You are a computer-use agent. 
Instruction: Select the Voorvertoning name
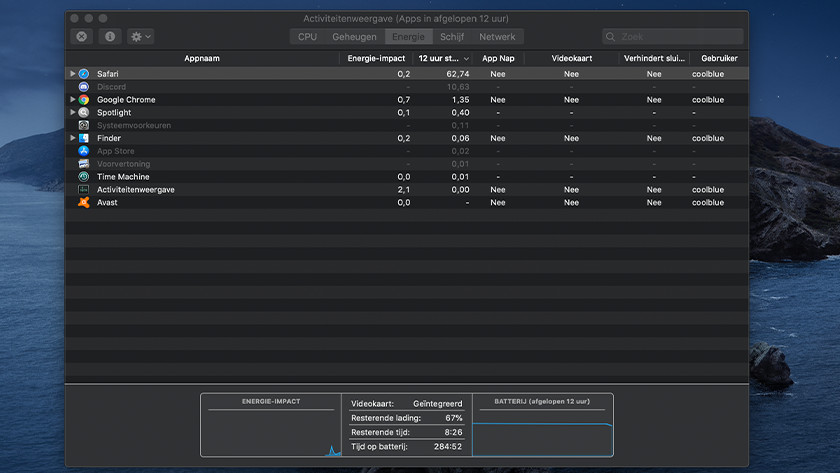pos(123,164)
